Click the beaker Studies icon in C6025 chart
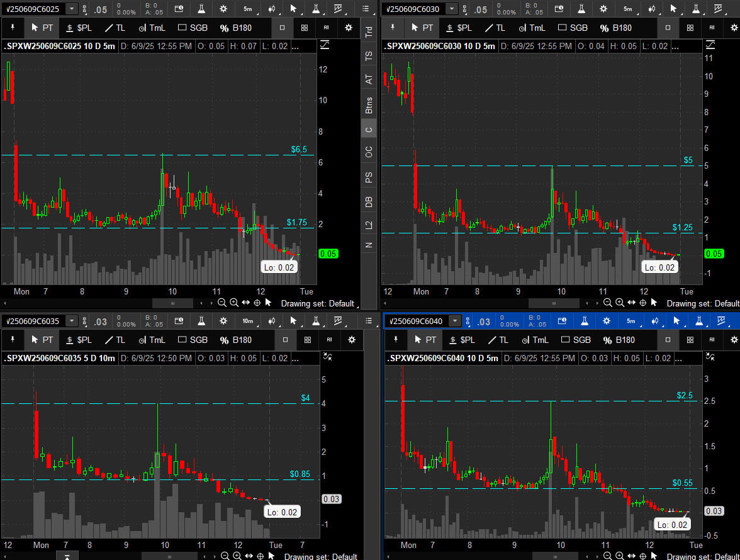 click(201, 9)
